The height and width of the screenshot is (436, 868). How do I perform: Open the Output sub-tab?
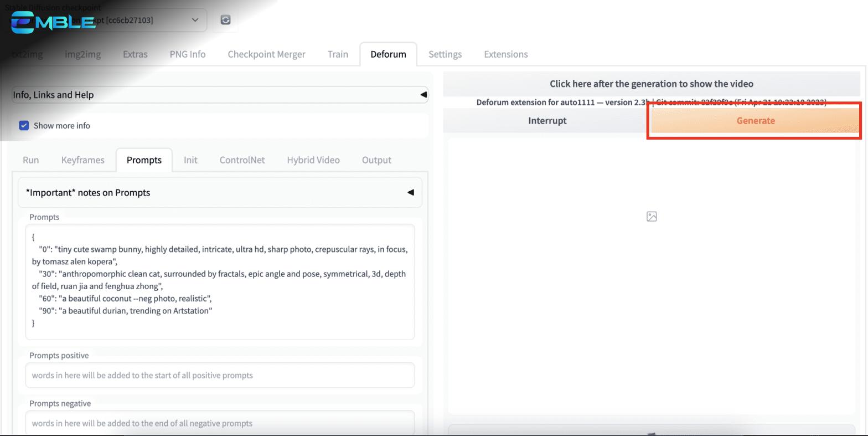[x=376, y=160]
